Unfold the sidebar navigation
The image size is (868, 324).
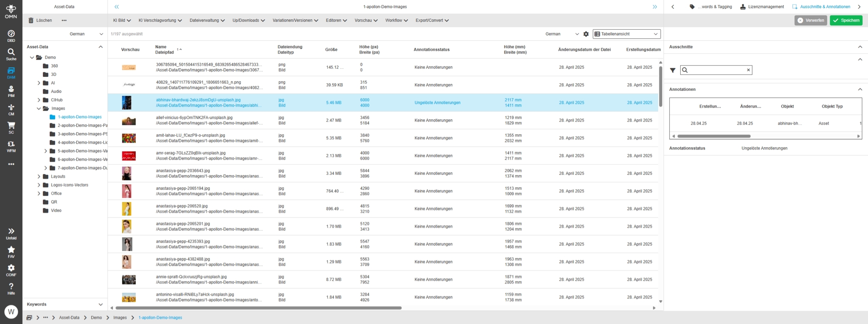point(11,233)
